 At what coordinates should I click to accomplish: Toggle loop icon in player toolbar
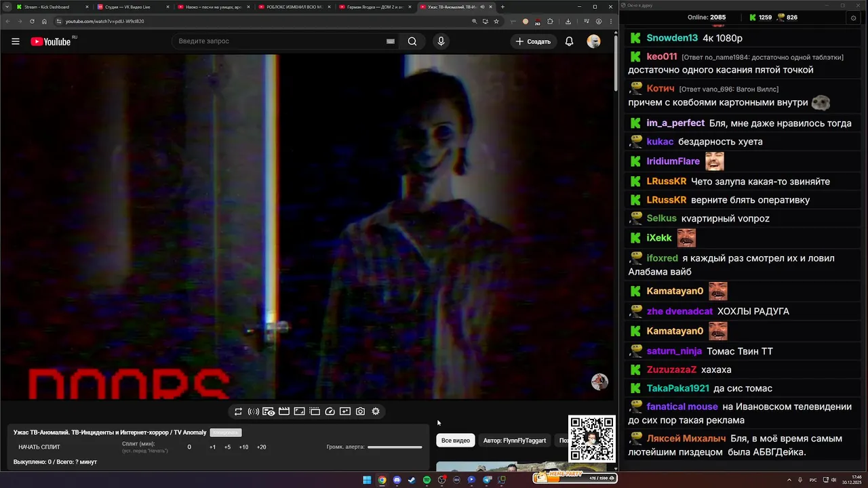[238, 411]
